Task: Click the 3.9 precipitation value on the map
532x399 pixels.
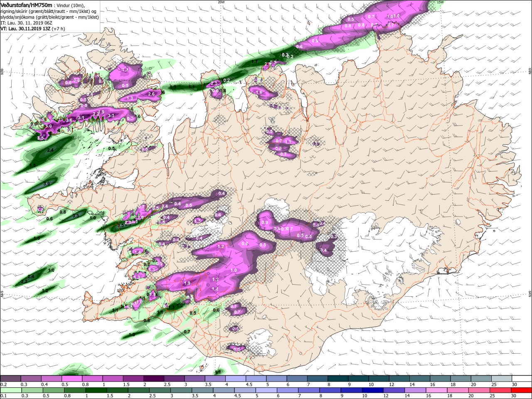Action: click(x=47, y=184)
